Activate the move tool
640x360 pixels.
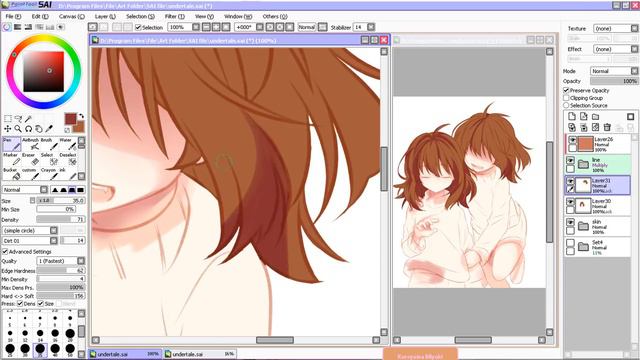(8, 129)
